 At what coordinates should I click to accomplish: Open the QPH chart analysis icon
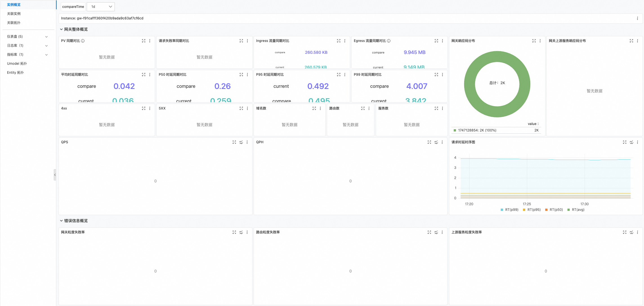coord(436,142)
